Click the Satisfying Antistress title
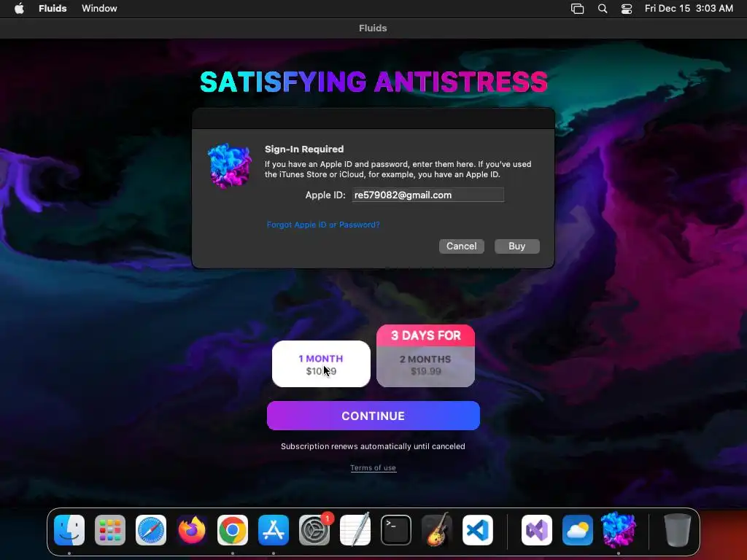The height and width of the screenshot is (560, 747). [373, 82]
